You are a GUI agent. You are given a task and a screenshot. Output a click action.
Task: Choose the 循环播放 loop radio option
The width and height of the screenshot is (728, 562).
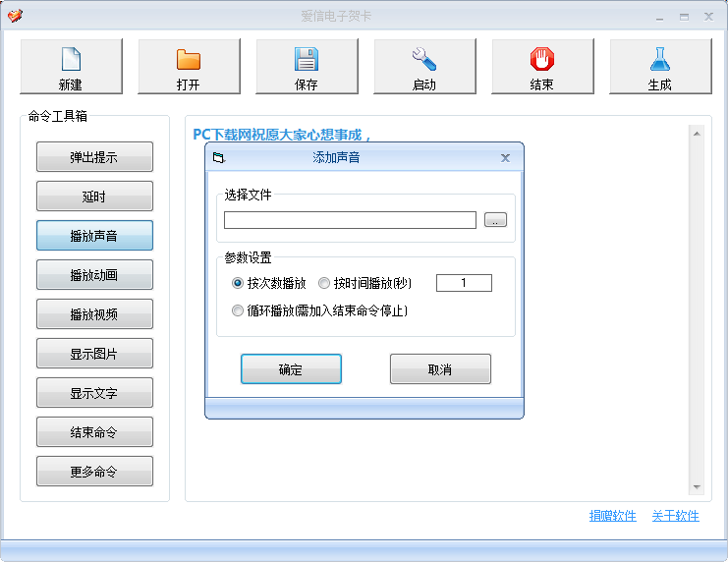point(237,310)
